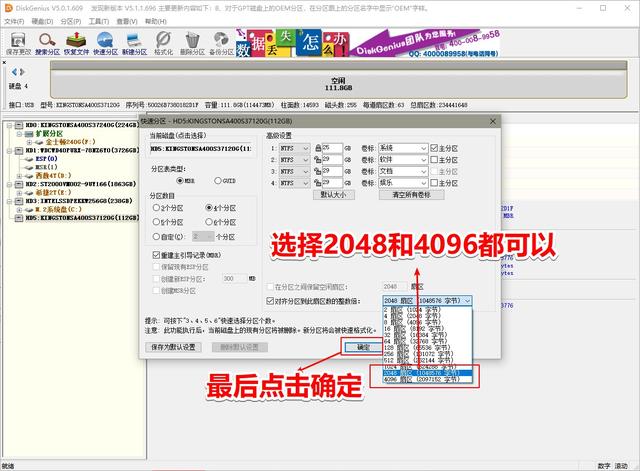
Task: Click partition 1 size input field
Action: click(332, 148)
